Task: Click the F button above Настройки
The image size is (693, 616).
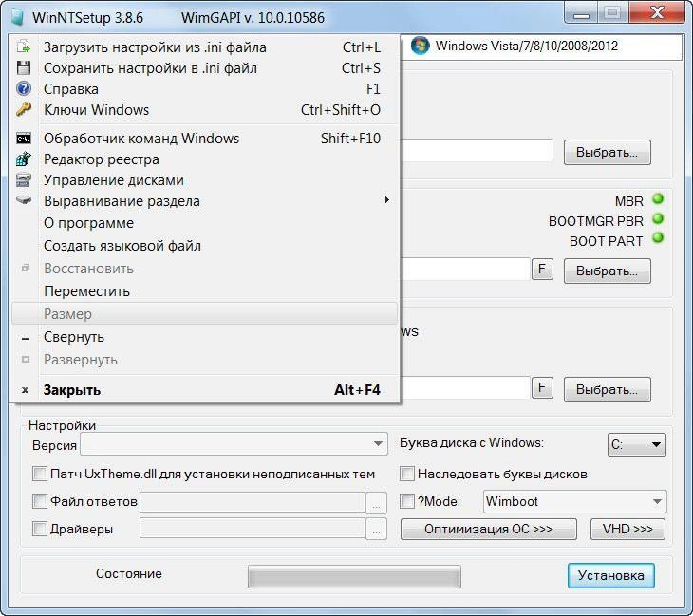Action: pos(542,388)
